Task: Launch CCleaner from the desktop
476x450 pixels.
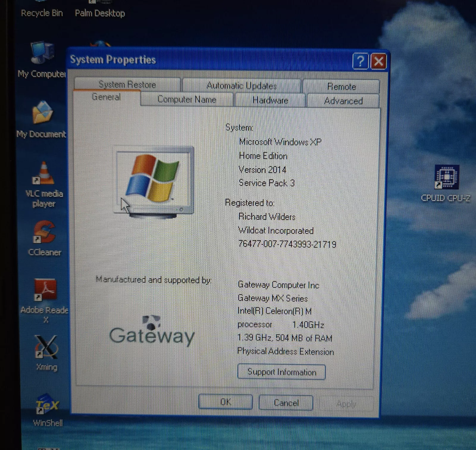Action: [44, 233]
